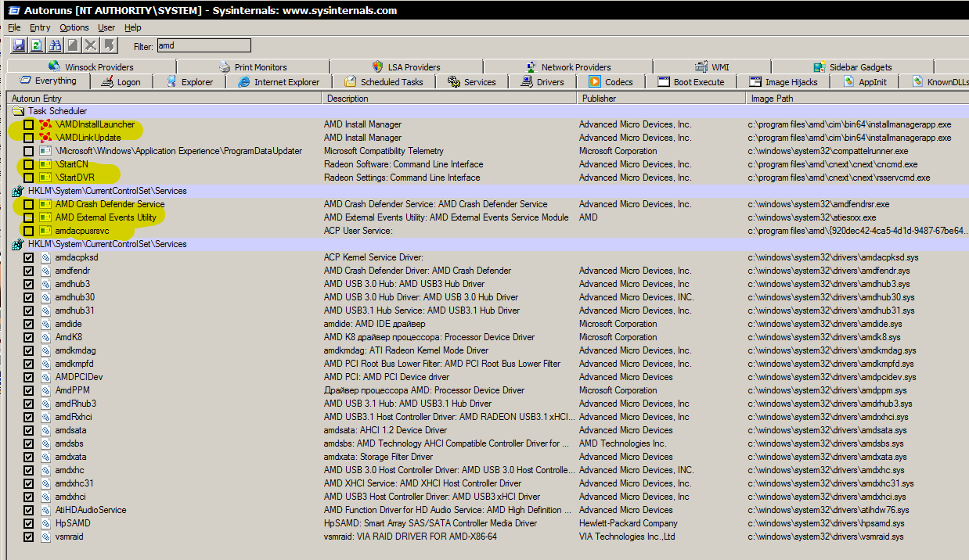
Task: Click the Delete X toolbar icon
Action: pos(91,45)
